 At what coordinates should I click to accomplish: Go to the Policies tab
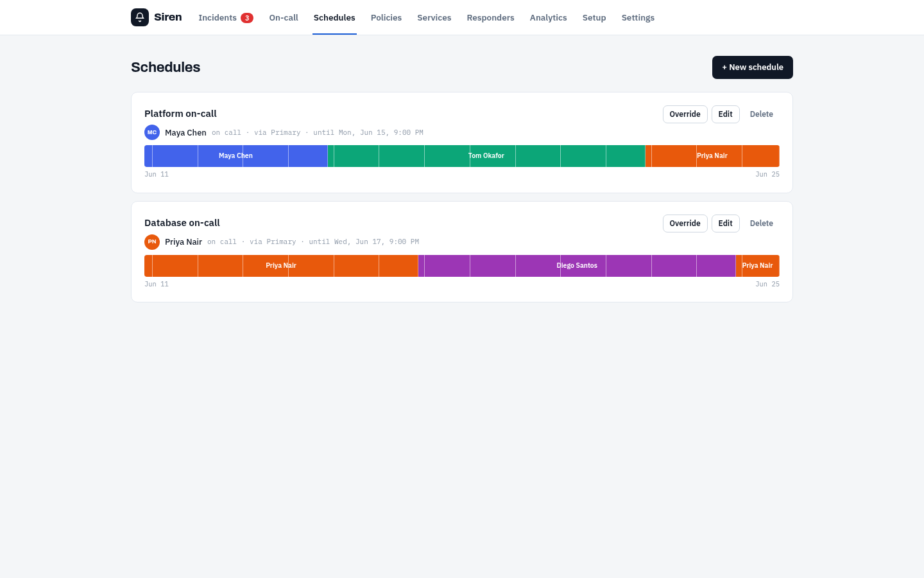386,18
